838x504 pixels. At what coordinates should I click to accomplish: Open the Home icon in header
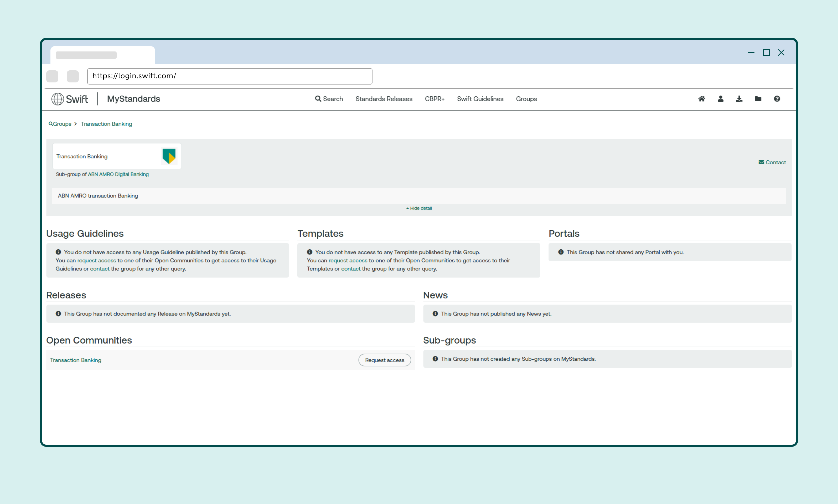pos(701,99)
